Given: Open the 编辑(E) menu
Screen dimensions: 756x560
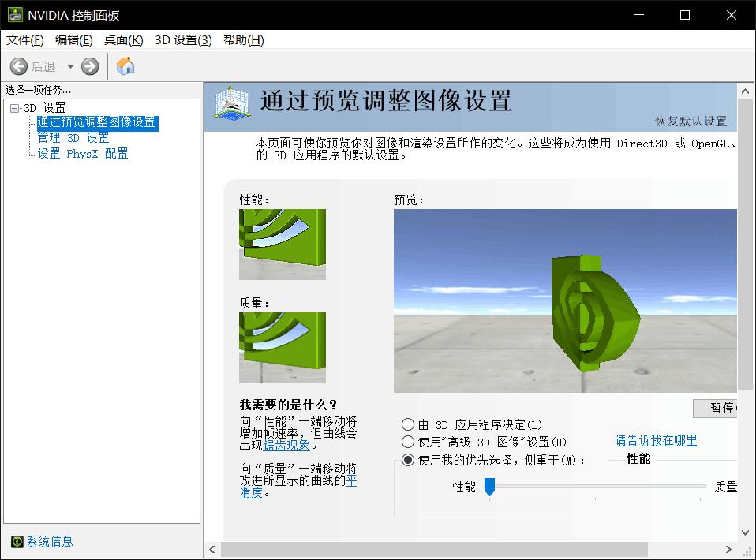Looking at the screenshot, I should [x=73, y=40].
